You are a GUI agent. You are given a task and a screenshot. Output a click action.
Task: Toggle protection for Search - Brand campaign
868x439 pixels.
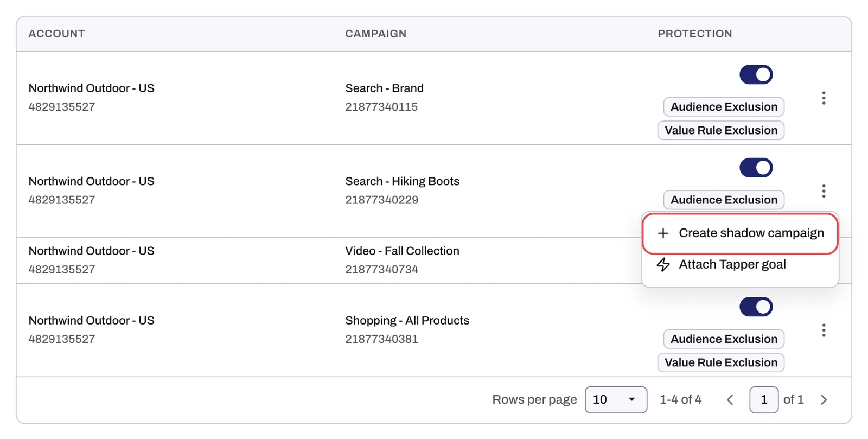pos(756,74)
